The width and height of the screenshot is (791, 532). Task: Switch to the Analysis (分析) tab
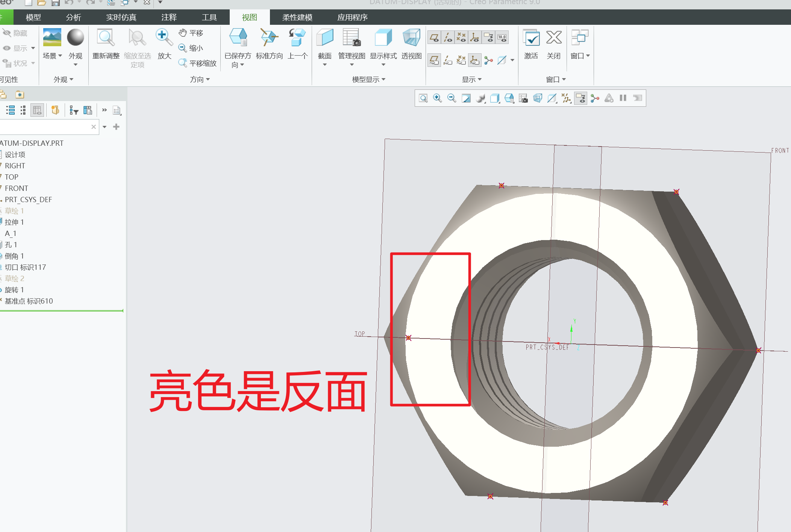coord(73,17)
